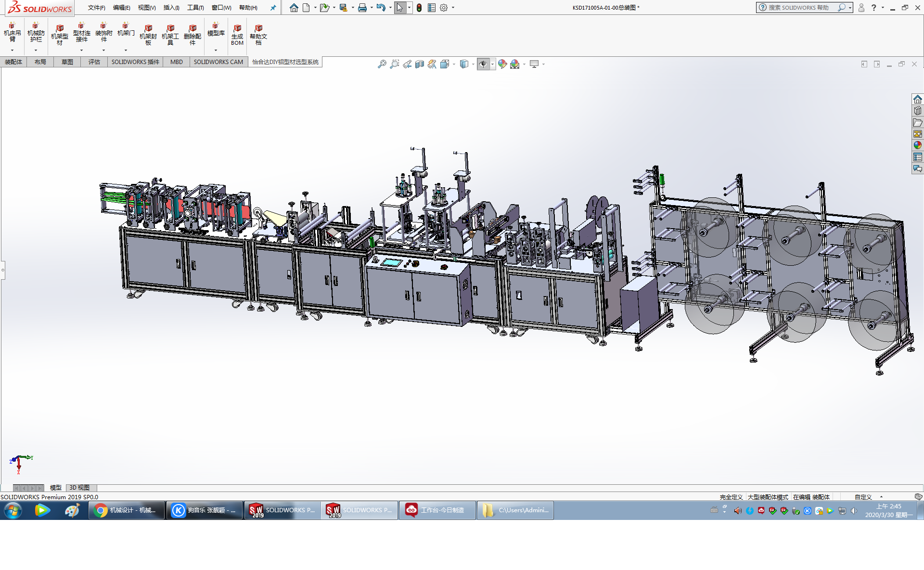Image resolution: width=924 pixels, height=570 pixels.
Task: Click the 机架型材 button
Action: click(60, 35)
